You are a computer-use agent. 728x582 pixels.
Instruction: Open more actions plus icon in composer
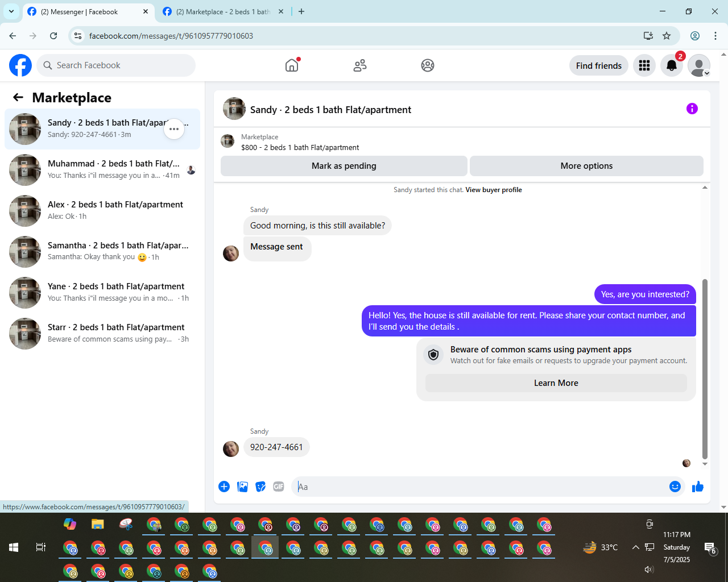(x=224, y=487)
